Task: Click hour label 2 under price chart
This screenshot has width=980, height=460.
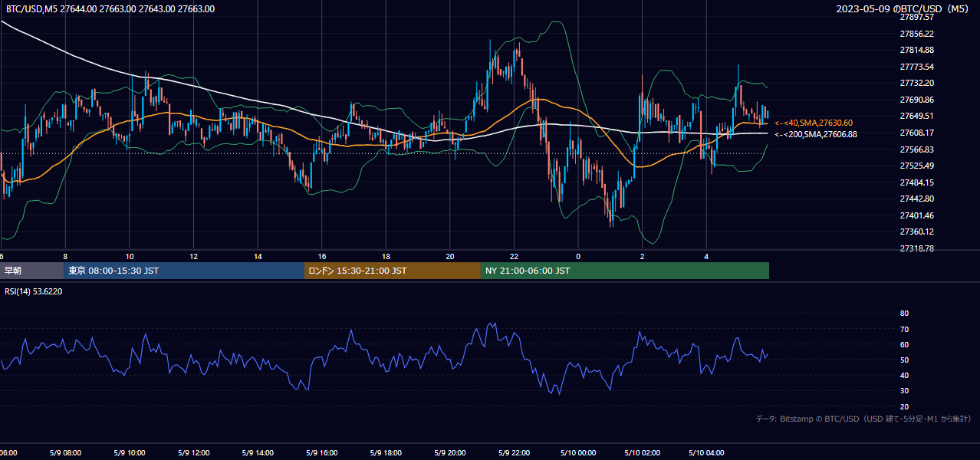Action: pos(643,256)
